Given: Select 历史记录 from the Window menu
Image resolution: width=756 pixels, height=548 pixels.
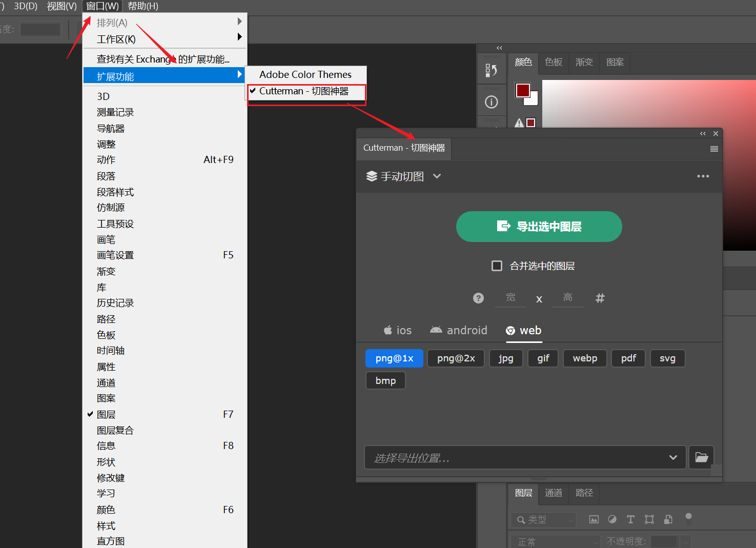Looking at the screenshot, I should tap(115, 303).
